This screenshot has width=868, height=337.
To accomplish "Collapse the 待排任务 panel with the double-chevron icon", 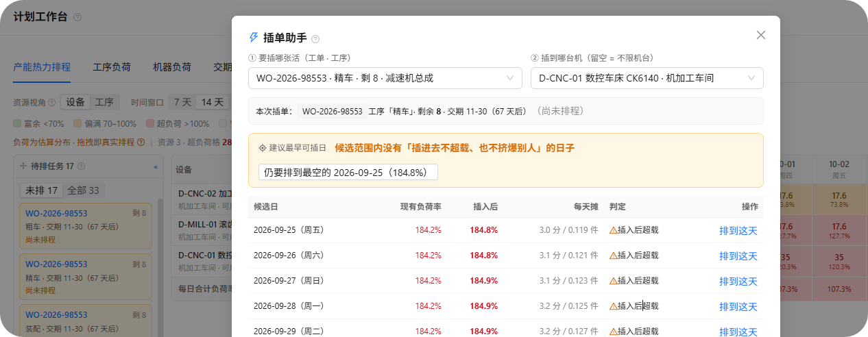I will (x=155, y=166).
